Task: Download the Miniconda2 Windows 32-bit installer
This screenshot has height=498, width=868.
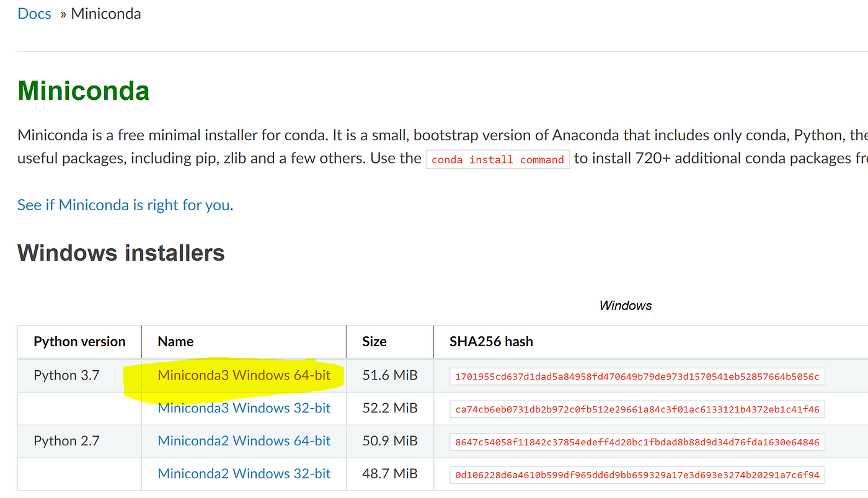Action: click(244, 473)
